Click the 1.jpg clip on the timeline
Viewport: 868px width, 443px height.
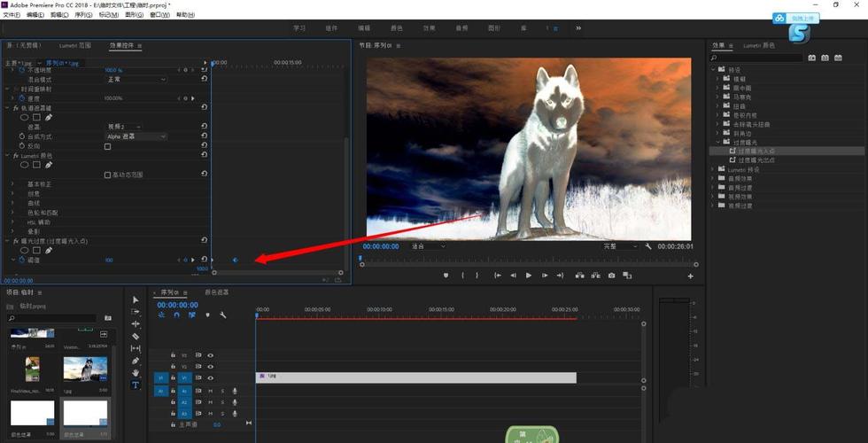416,377
